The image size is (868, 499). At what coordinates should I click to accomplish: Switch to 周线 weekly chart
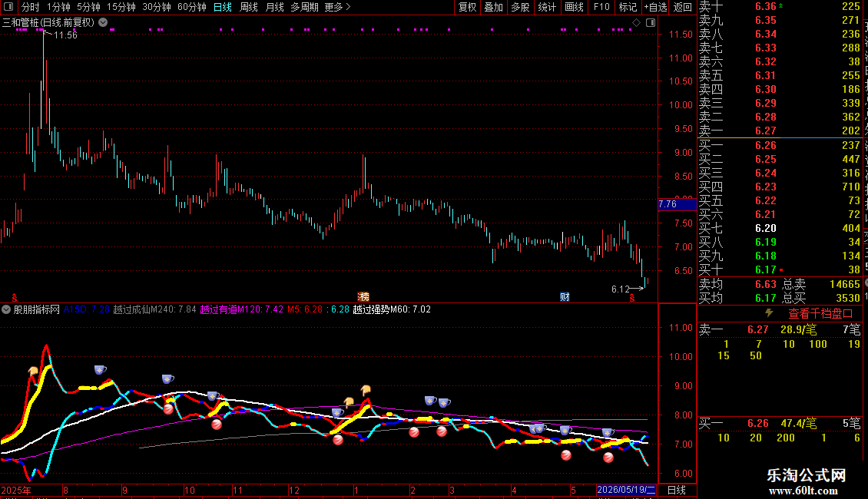[x=249, y=7]
